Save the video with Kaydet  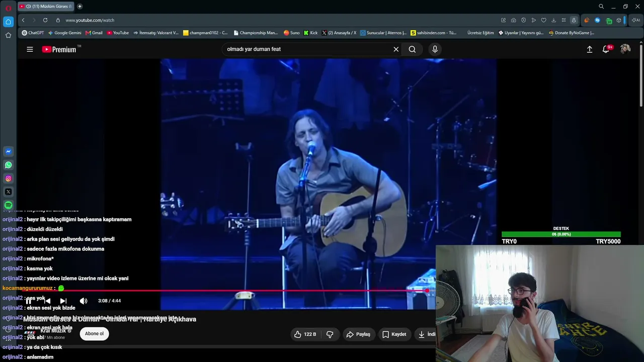click(394, 334)
